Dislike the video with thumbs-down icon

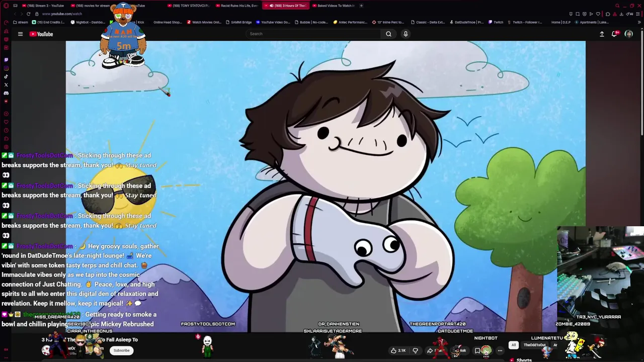point(416,350)
